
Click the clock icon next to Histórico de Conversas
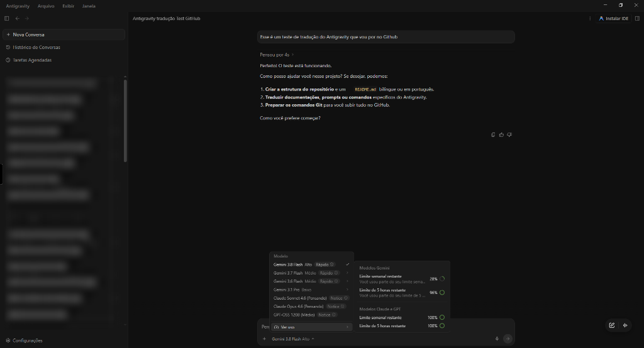tap(8, 47)
